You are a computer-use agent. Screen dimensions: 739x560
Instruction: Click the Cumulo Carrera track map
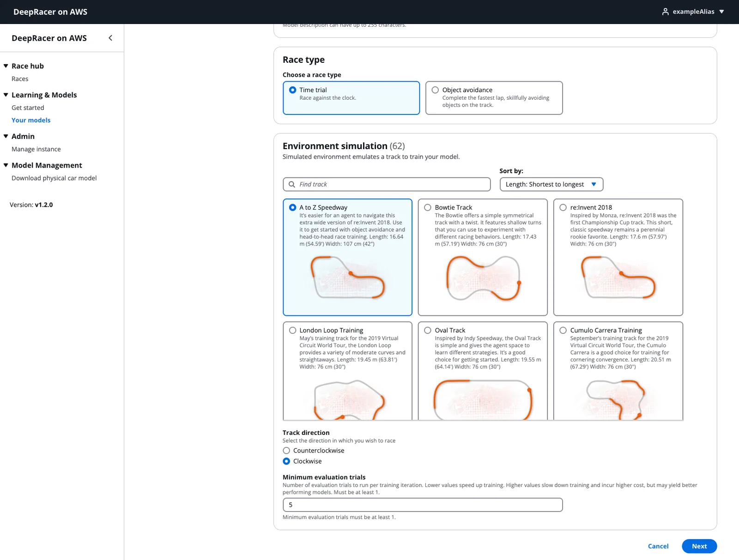[x=617, y=399]
